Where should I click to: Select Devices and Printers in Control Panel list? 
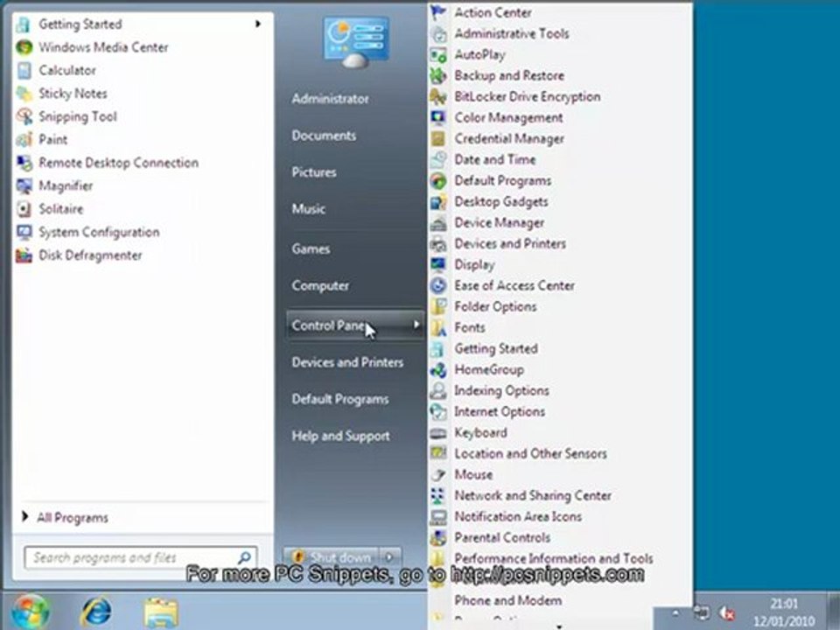point(510,244)
